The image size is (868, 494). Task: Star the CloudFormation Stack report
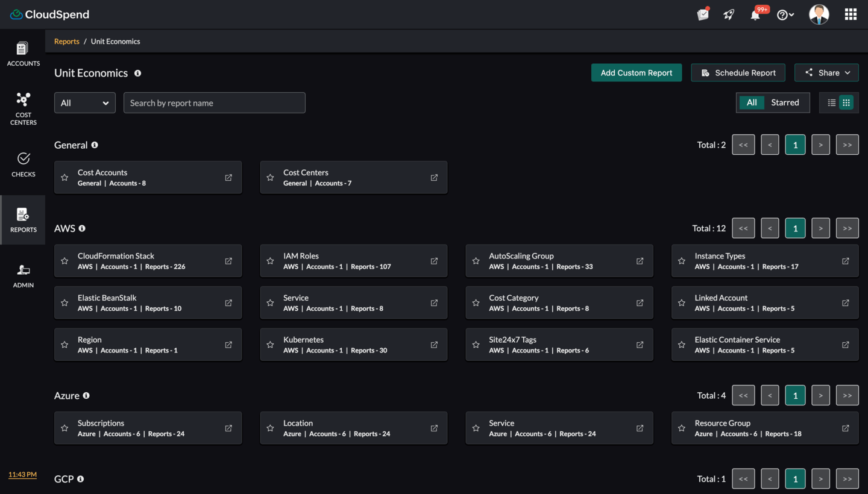64,261
